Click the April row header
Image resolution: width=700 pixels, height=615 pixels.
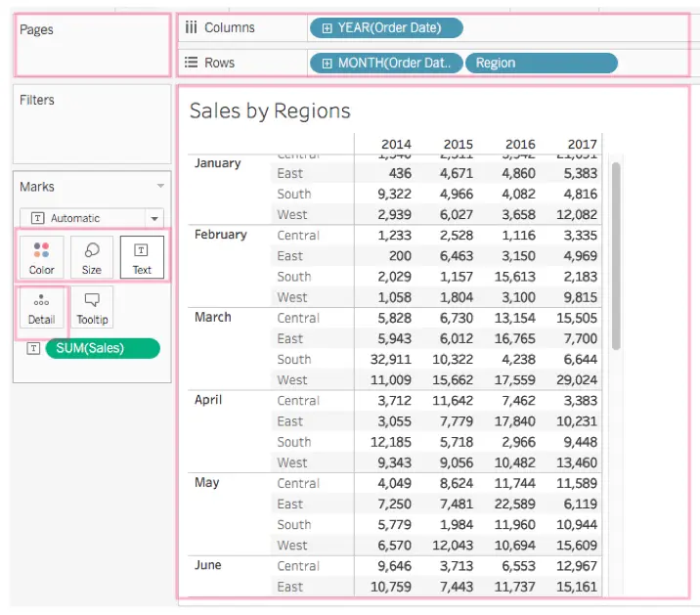208,400
